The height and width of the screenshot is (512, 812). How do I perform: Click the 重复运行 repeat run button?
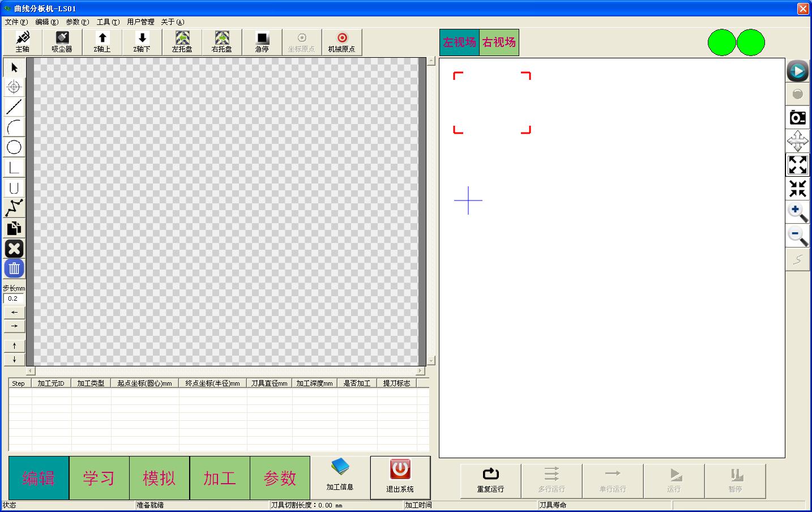pyautogui.click(x=490, y=480)
